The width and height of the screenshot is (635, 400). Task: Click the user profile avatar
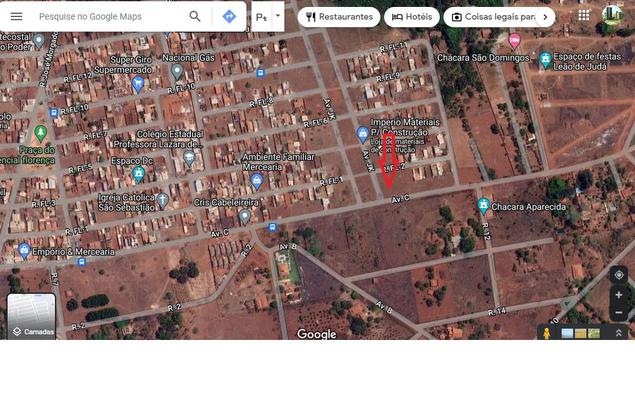click(612, 16)
